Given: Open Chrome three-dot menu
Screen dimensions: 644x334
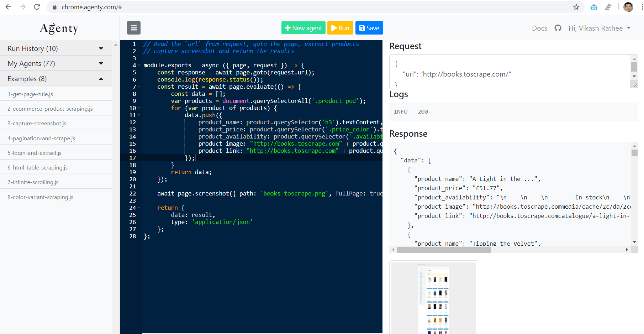Looking at the screenshot, I should click(642, 7).
